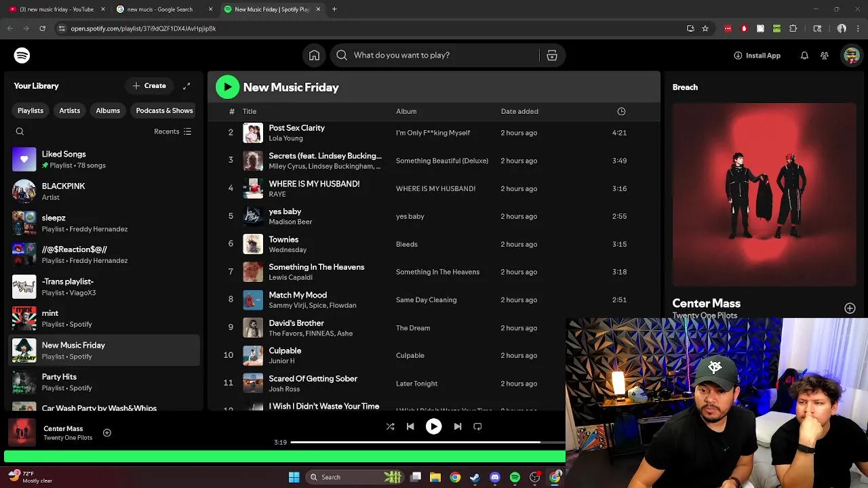Skip to the previous track
The image size is (868, 488).
tap(410, 426)
